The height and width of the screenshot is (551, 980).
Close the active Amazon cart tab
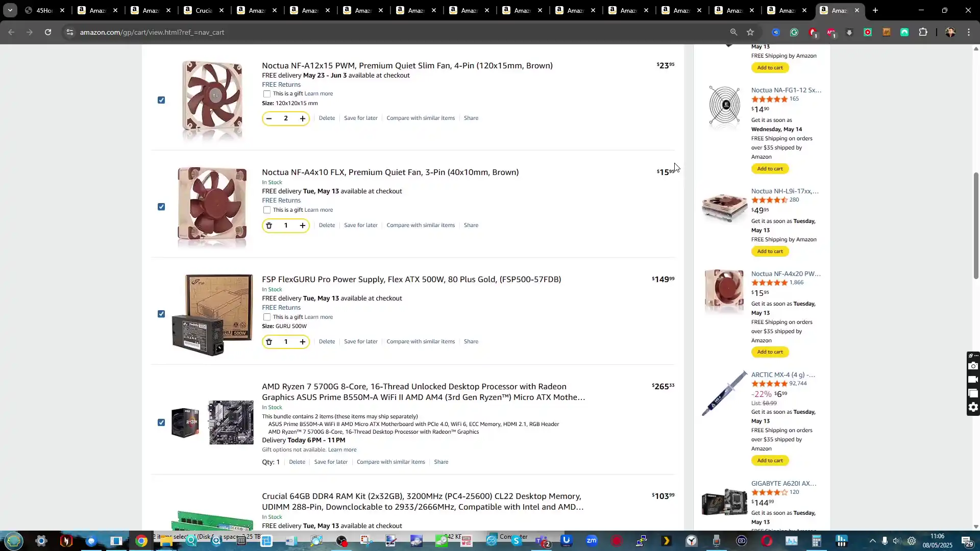857,10
